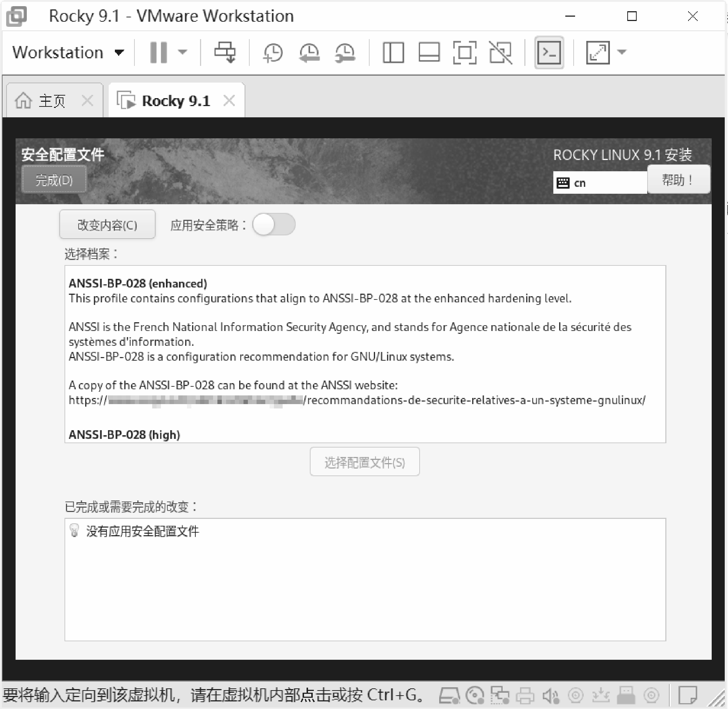Open the snapshot manager icon

click(345, 53)
